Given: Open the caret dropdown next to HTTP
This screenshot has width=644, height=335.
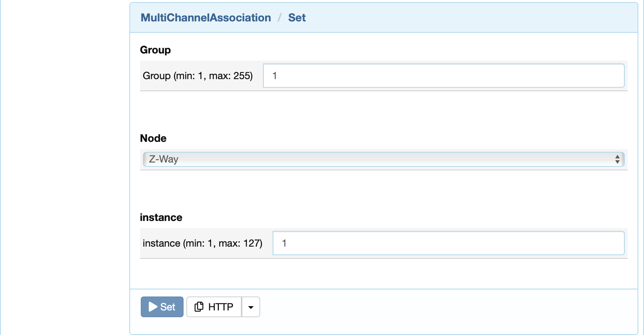Looking at the screenshot, I should pyautogui.click(x=251, y=307).
